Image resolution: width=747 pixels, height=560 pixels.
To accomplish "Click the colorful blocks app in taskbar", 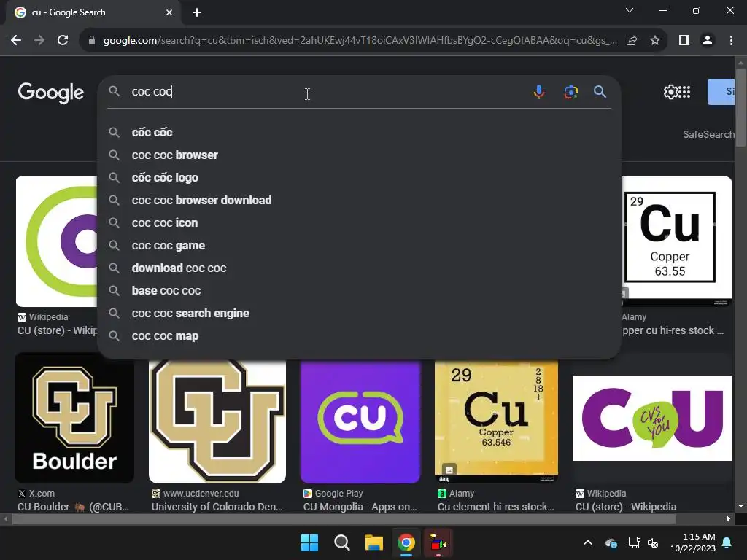I will click(438, 542).
